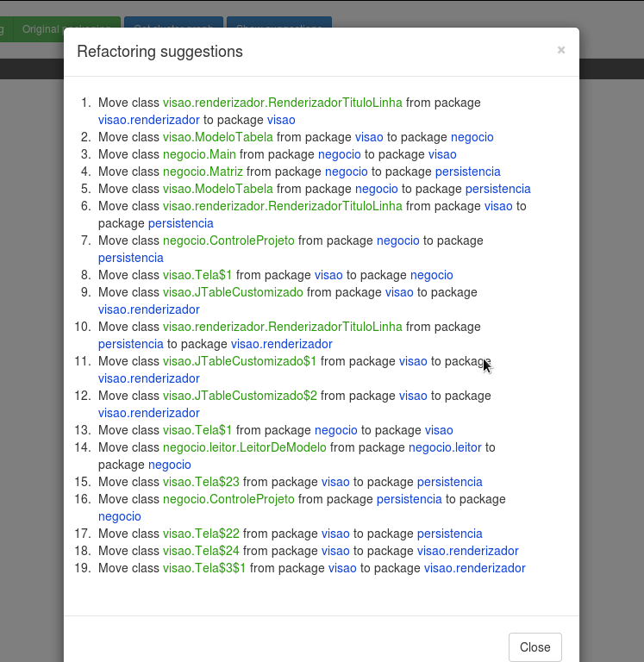
Task: Click the negocio.leitor source package link
Action: tap(445, 447)
